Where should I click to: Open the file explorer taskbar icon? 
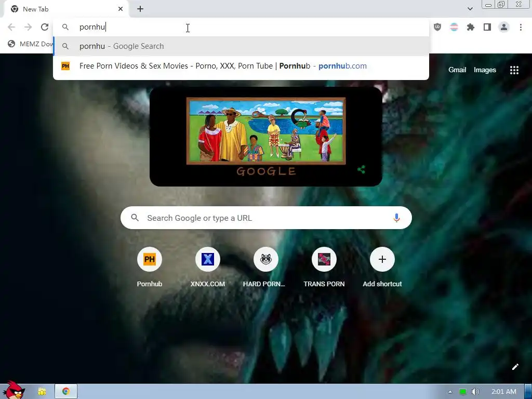pyautogui.click(x=42, y=392)
